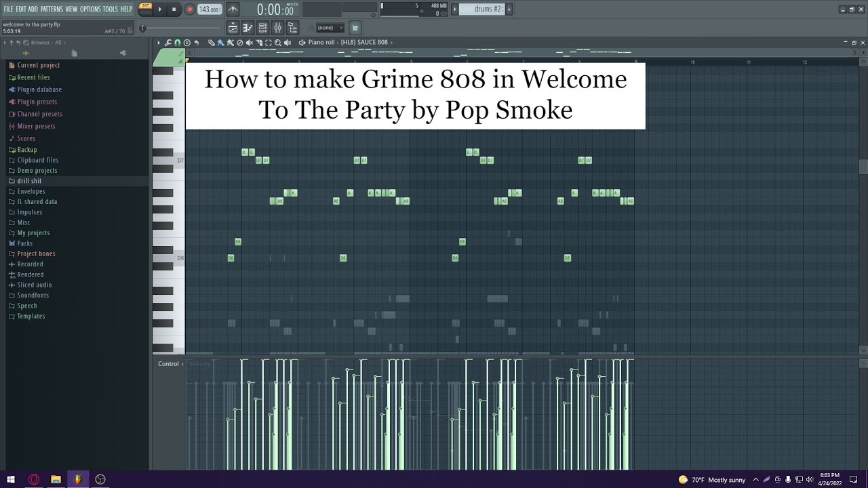Switch to PAT pattern mode

(x=145, y=5)
